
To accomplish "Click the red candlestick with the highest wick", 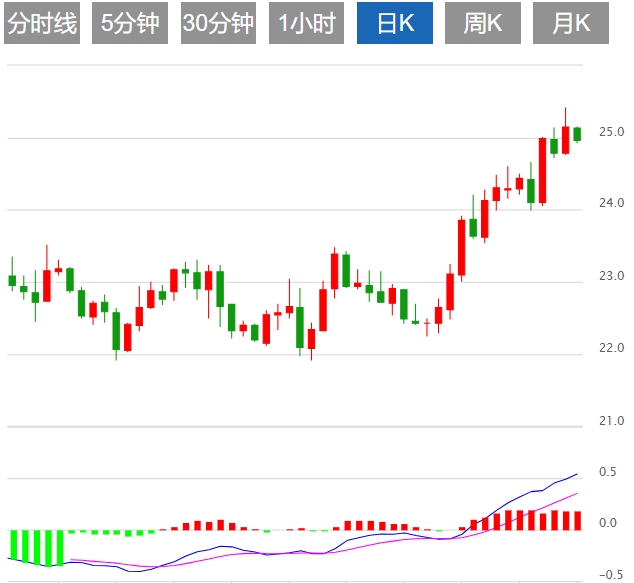I will click(x=565, y=139).
